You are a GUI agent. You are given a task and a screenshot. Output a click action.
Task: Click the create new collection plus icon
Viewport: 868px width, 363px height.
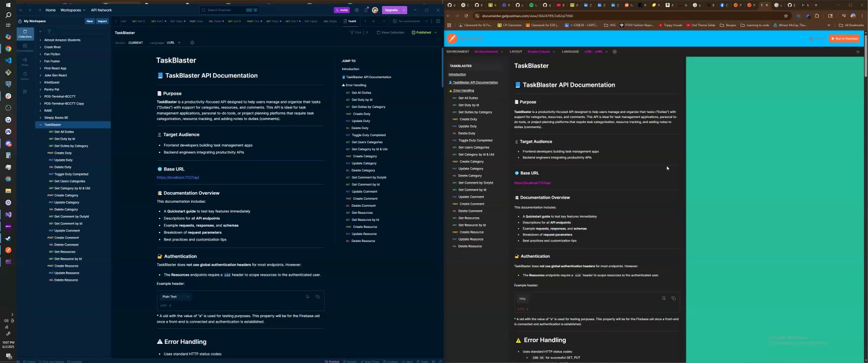pos(40,31)
